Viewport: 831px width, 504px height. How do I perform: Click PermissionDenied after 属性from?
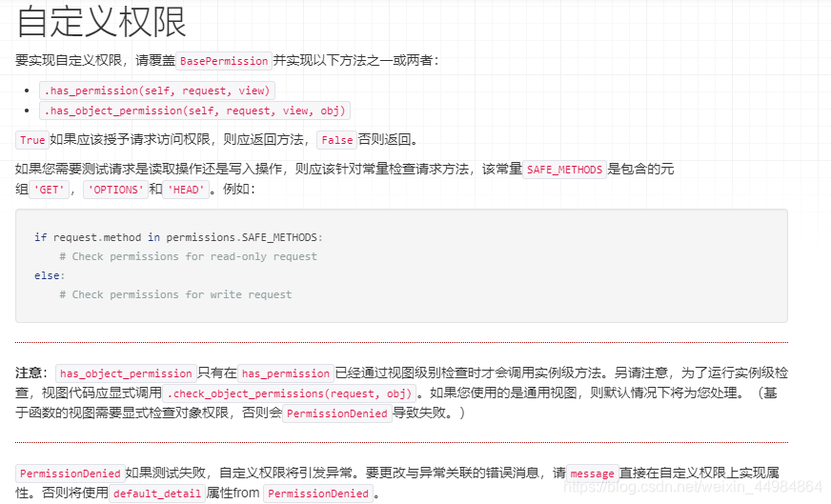318,494
